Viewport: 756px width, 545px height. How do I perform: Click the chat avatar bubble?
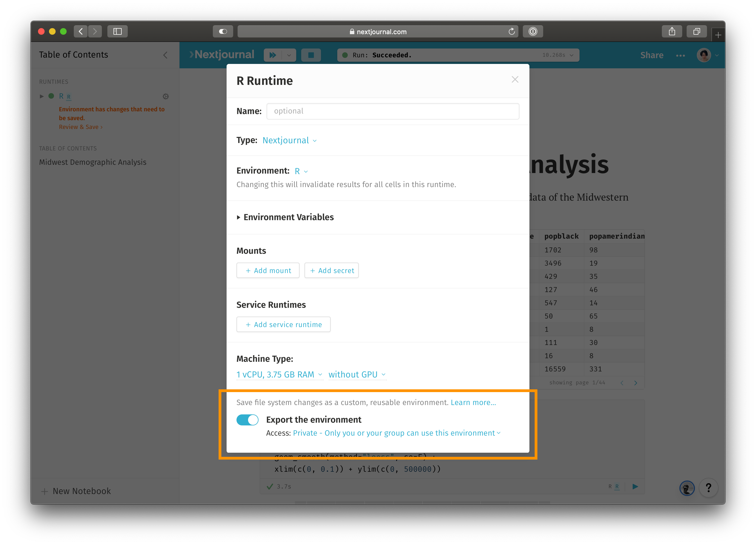687,489
